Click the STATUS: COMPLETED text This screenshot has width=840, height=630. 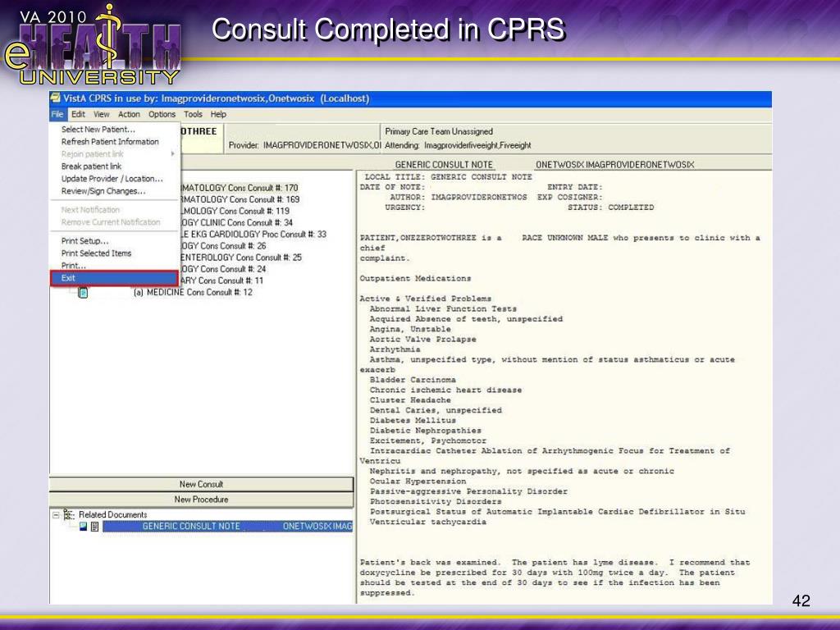[x=610, y=208]
